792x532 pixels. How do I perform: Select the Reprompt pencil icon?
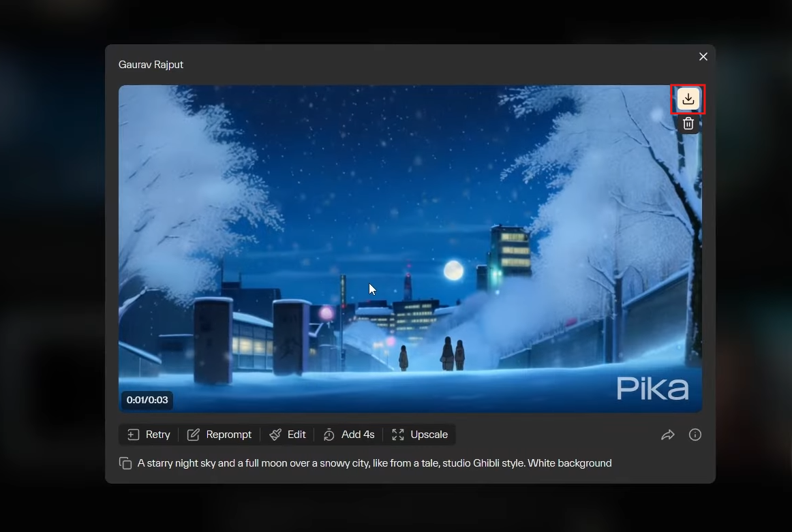194,434
